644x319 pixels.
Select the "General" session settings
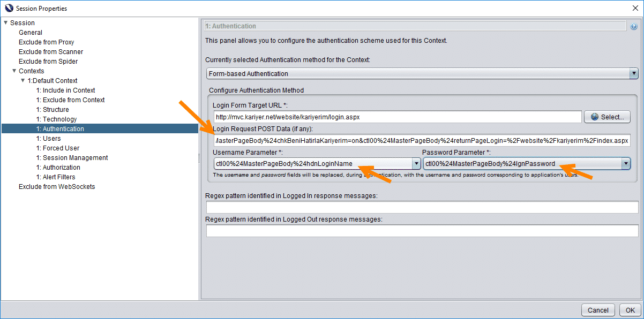click(x=31, y=32)
